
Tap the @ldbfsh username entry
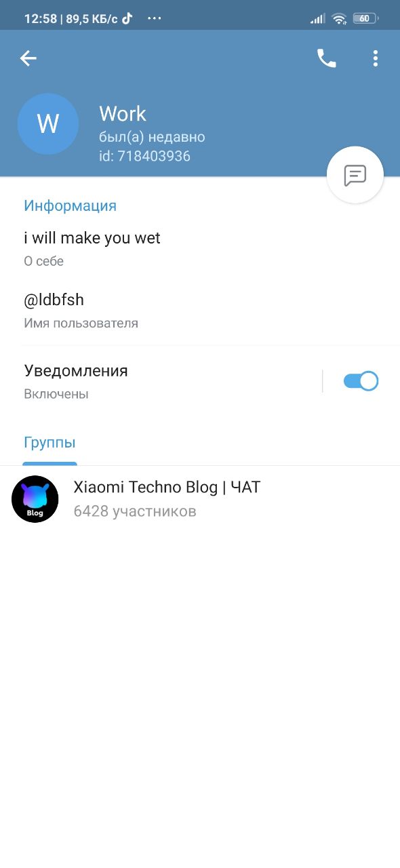(200, 310)
